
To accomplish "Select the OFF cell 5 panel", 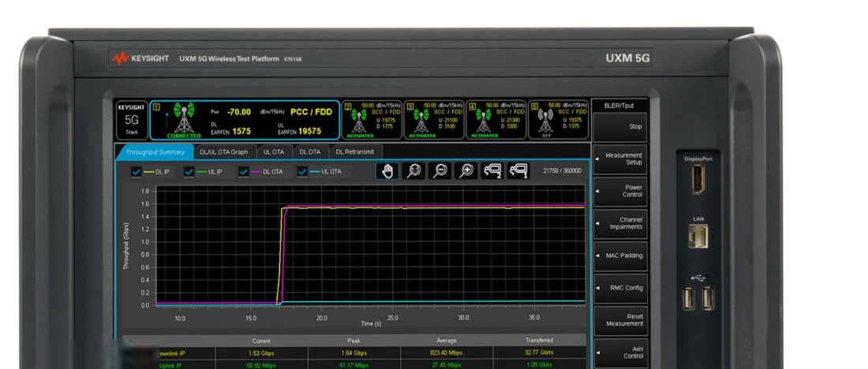I will [x=559, y=120].
